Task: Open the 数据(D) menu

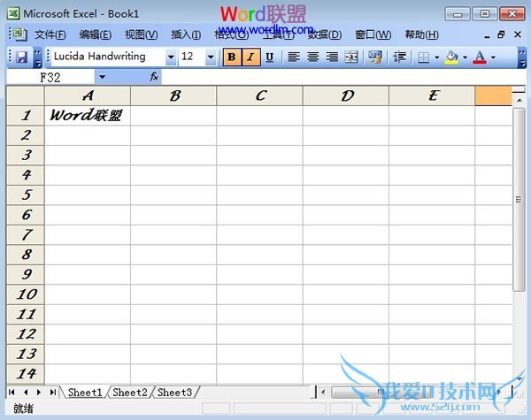Action: pyautogui.click(x=325, y=34)
